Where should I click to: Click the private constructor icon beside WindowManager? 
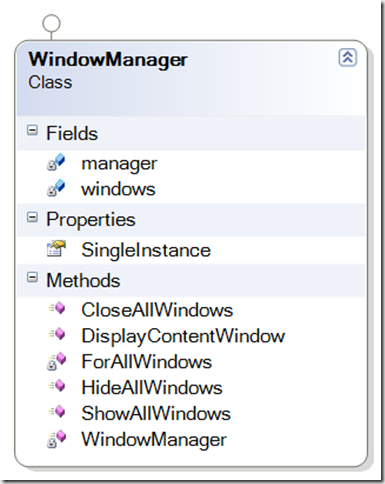(56, 439)
